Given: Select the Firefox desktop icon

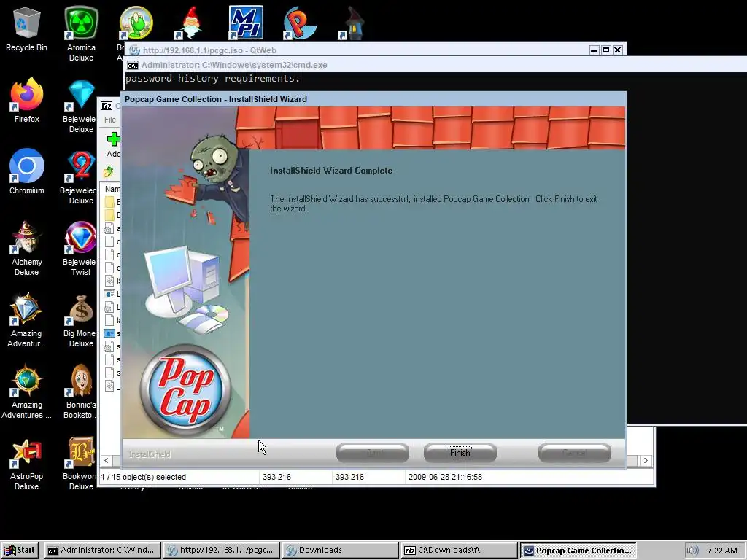Looking at the screenshot, I should point(27,101).
